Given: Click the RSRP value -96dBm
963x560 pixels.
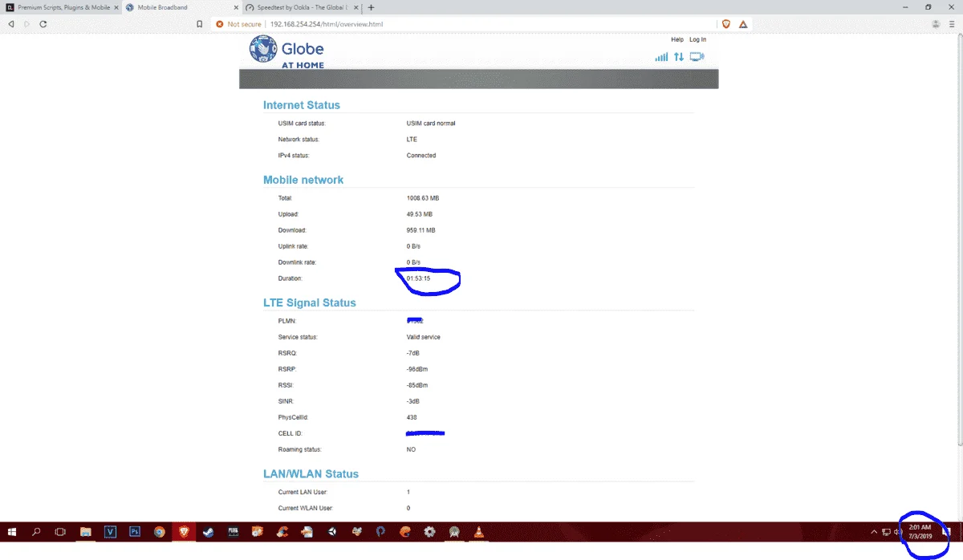Looking at the screenshot, I should (418, 369).
